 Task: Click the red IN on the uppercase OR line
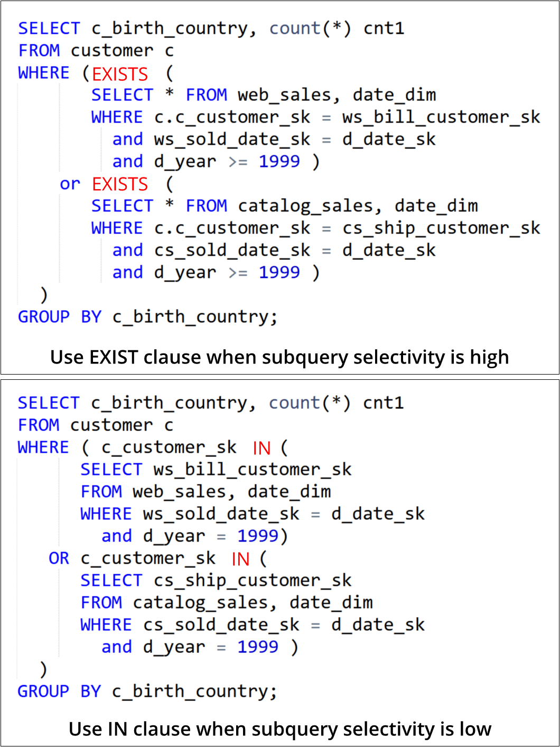[240, 559]
